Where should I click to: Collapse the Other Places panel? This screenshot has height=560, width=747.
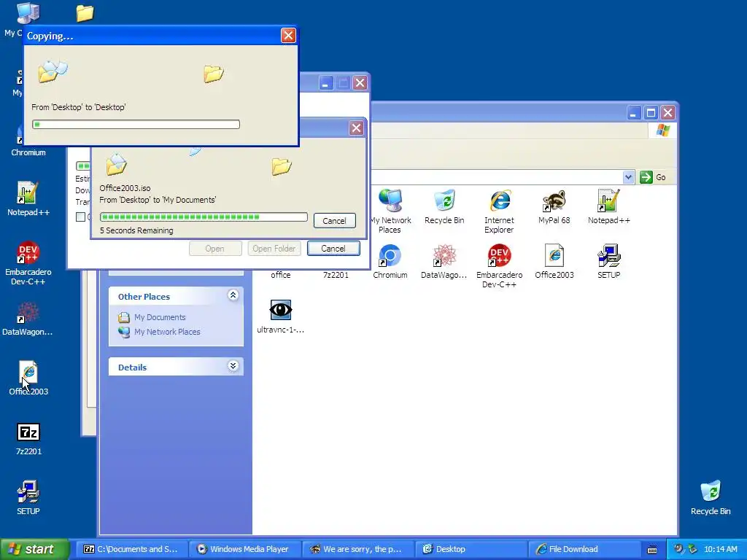[233, 295]
